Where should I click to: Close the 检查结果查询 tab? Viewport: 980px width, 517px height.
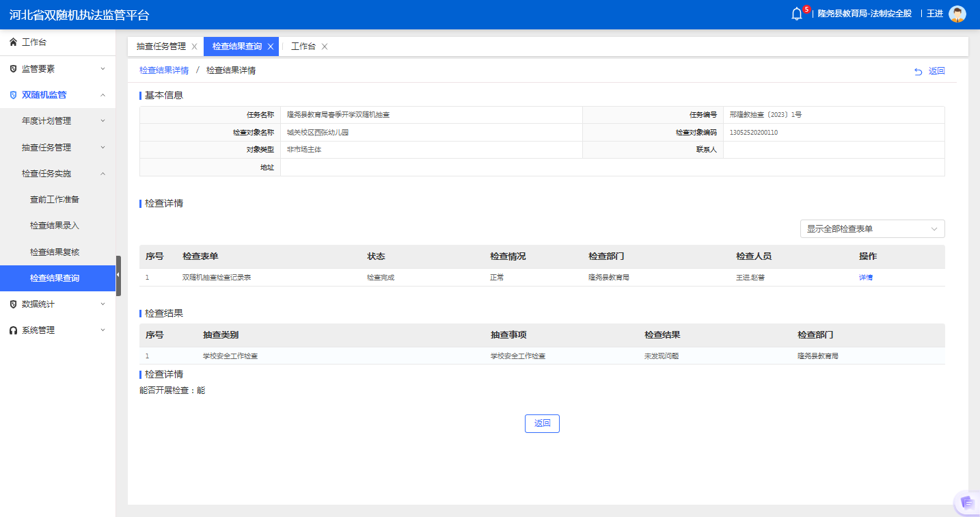[271, 47]
